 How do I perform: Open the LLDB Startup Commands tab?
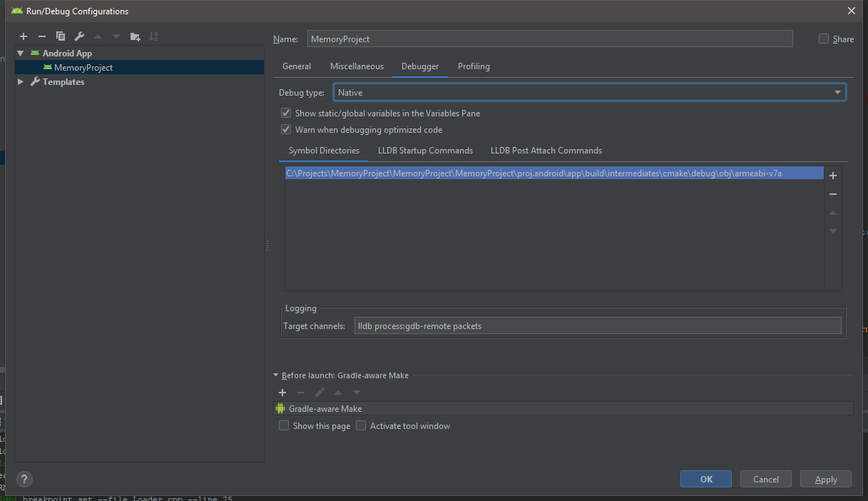click(425, 151)
